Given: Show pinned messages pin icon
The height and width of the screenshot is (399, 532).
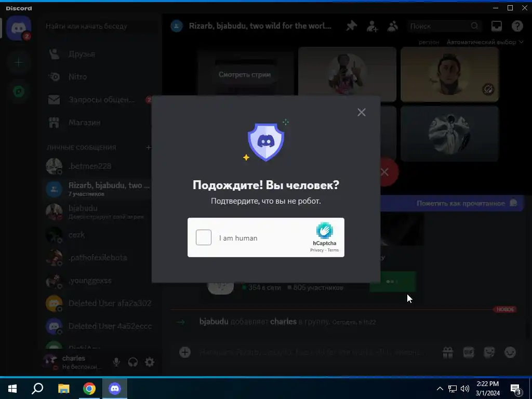Looking at the screenshot, I should [352, 26].
